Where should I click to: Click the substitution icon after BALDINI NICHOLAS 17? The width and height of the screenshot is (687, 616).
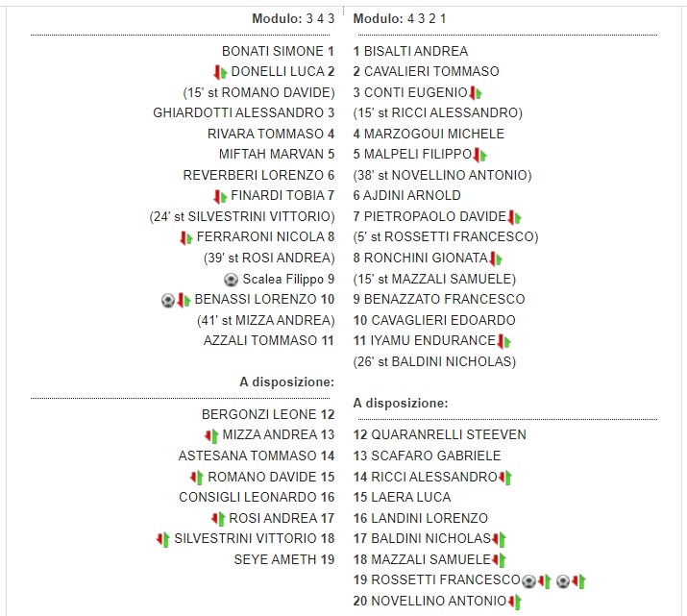[499, 539]
